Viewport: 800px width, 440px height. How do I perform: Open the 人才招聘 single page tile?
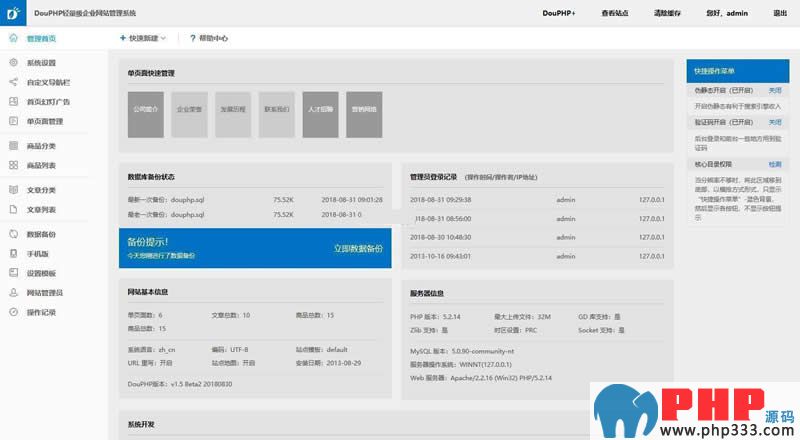(x=320, y=114)
